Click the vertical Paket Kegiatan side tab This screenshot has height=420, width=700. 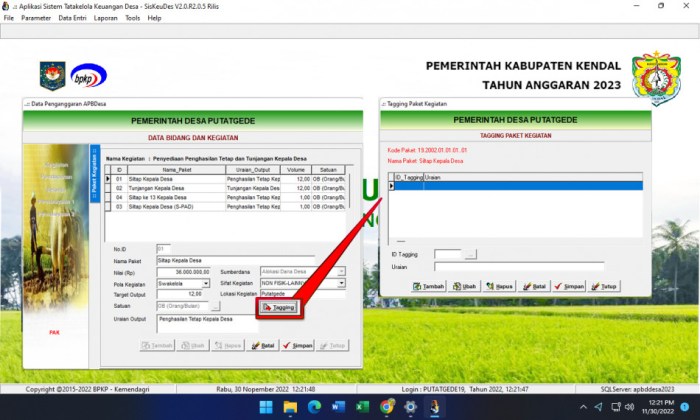pyautogui.click(x=95, y=174)
